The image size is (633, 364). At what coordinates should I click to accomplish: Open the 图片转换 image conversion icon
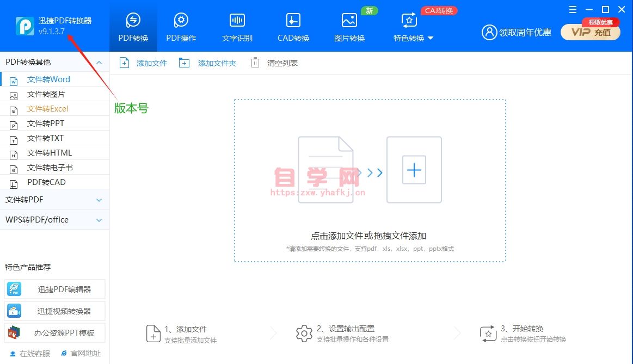(x=349, y=21)
